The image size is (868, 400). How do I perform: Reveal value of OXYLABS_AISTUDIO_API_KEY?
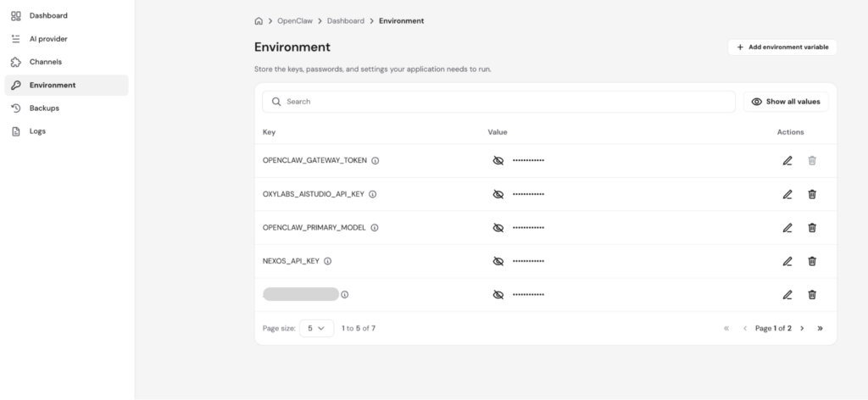point(498,194)
